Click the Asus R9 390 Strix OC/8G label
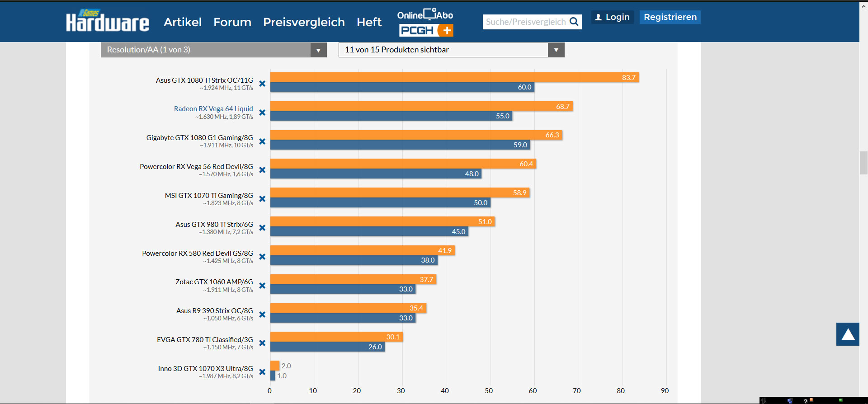The width and height of the screenshot is (868, 404). pyautogui.click(x=215, y=311)
